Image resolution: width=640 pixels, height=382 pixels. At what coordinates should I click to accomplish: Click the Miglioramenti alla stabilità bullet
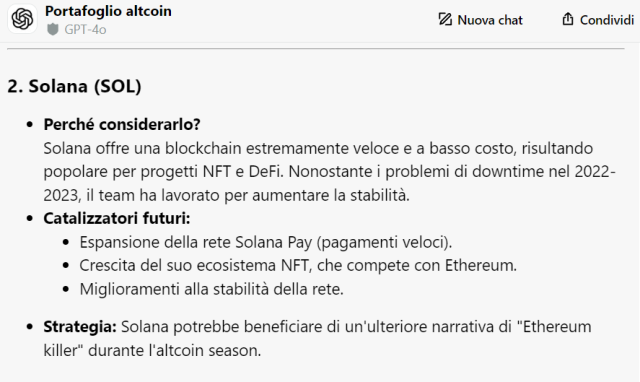click(211, 289)
